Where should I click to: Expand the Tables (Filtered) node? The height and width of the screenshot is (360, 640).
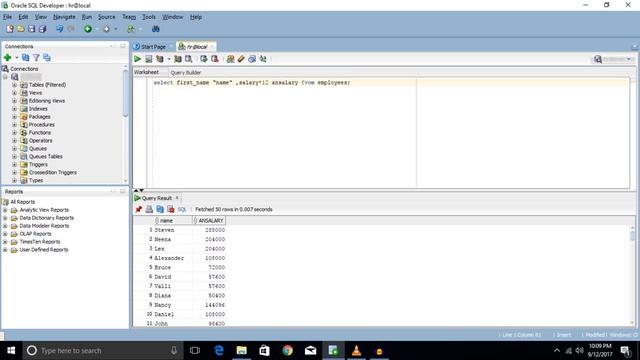coord(14,85)
